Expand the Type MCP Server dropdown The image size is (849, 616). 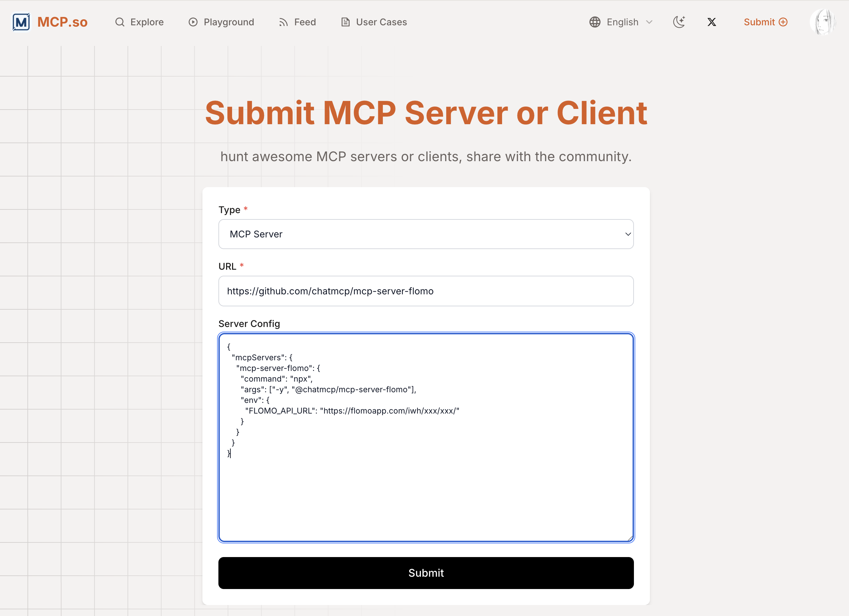425,234
